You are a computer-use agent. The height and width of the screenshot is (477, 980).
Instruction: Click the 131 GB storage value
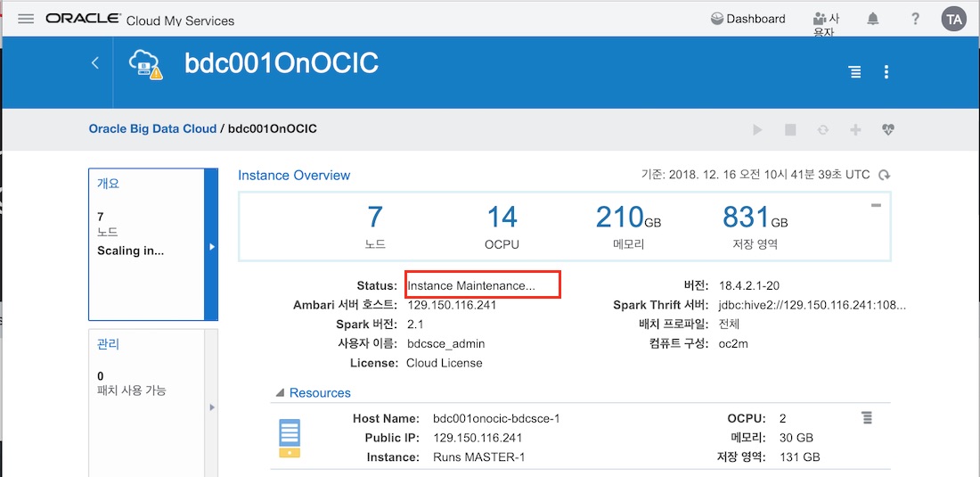coord(800,457)
